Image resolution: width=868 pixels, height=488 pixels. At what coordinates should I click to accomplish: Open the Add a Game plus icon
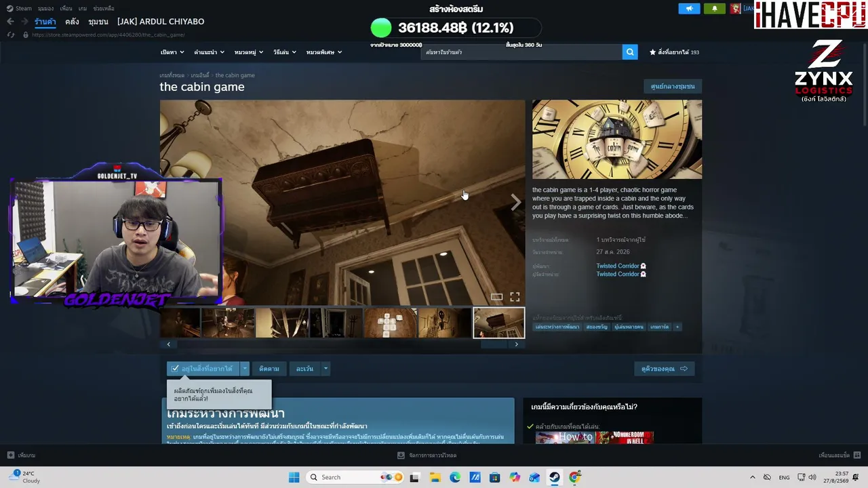tap(10, 455)
